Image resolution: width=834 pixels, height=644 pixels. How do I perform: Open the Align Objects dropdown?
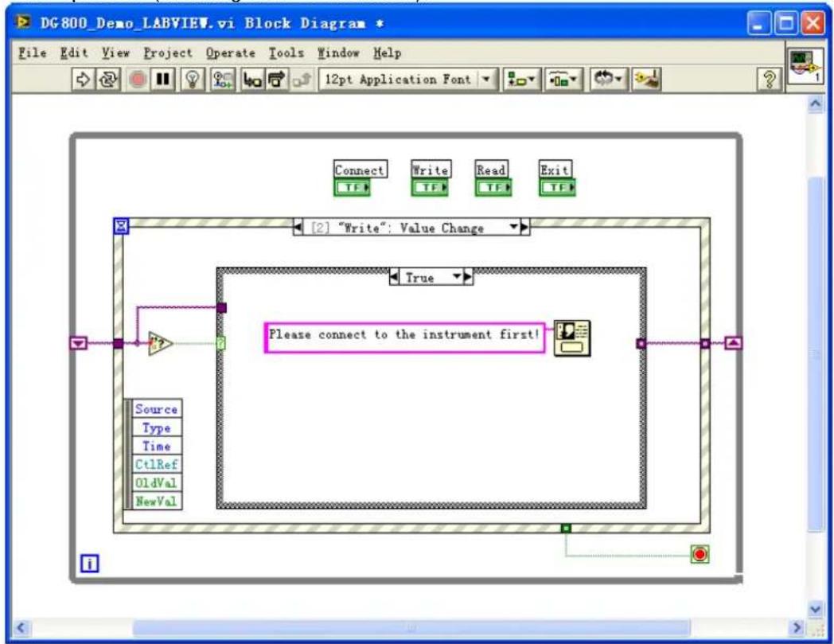tap(522, 80)
